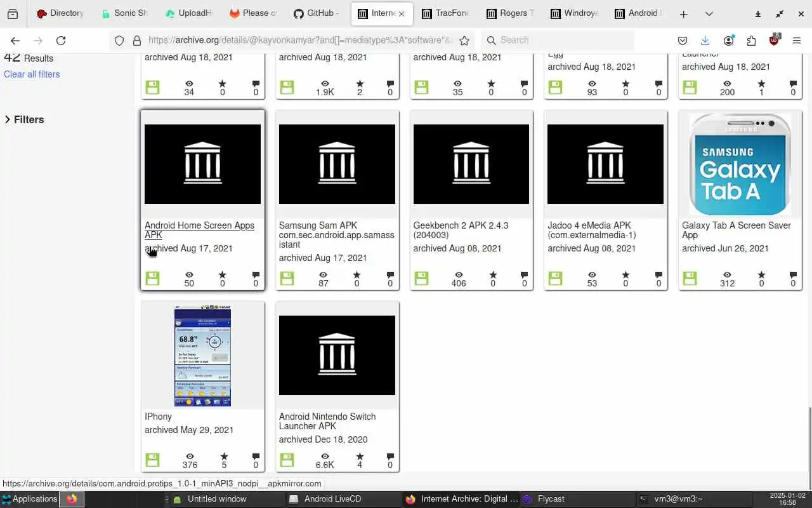Switch to the Rogers tab
The width and height of the screenshot is (812, 508).
(509, 13)
